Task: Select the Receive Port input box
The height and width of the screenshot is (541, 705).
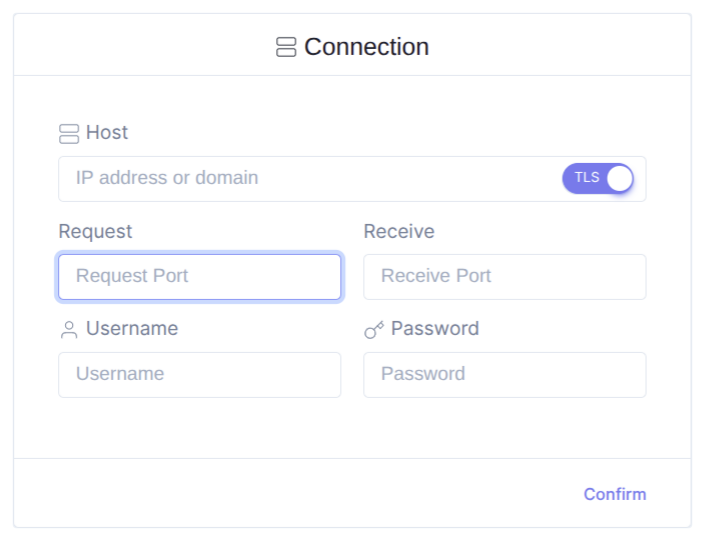Action: click(504, 276)
